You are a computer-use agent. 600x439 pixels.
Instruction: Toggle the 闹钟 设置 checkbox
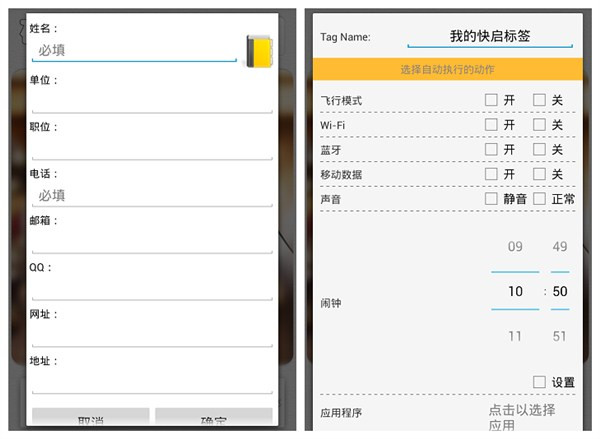tap(539, 382)
